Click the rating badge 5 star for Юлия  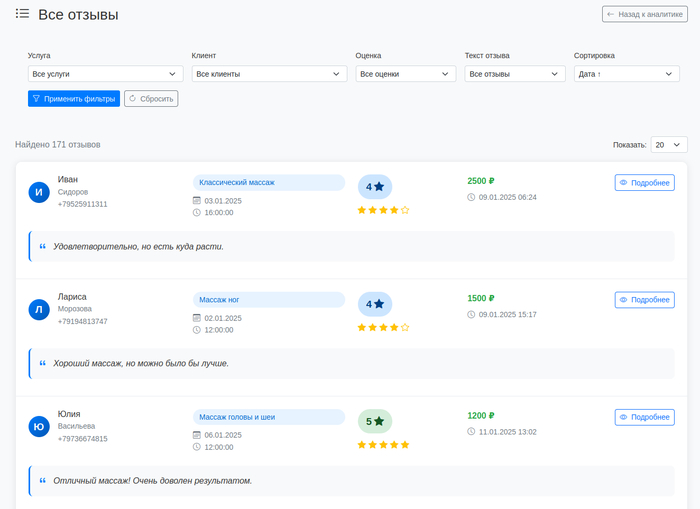point(375,421)
